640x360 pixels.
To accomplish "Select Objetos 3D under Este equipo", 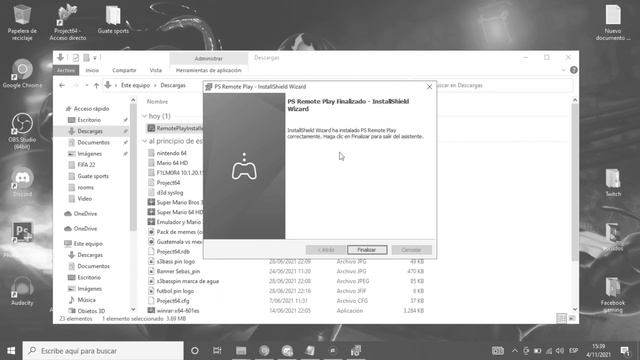I will (91, 311).
